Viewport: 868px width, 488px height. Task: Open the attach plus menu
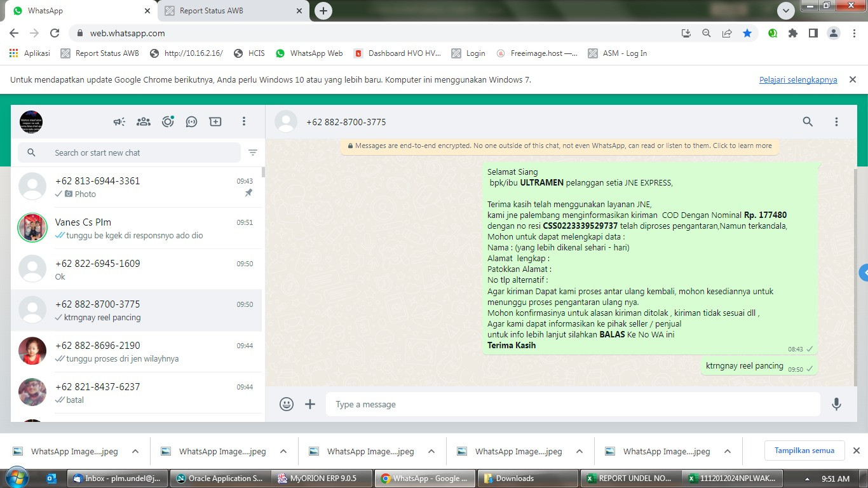[310, 404]
